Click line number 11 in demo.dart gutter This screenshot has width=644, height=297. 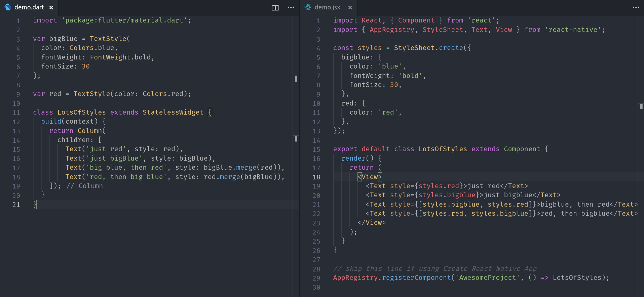16,113
